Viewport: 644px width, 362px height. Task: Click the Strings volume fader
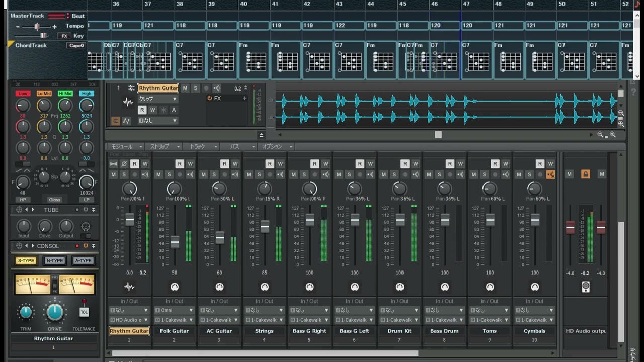265,227
